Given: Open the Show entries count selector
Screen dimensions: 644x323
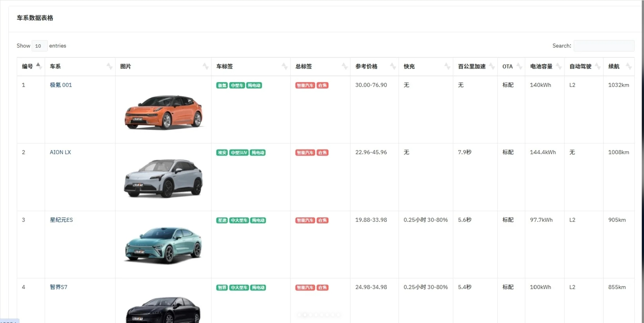Looking at the screenshot, I should [40, 46].
